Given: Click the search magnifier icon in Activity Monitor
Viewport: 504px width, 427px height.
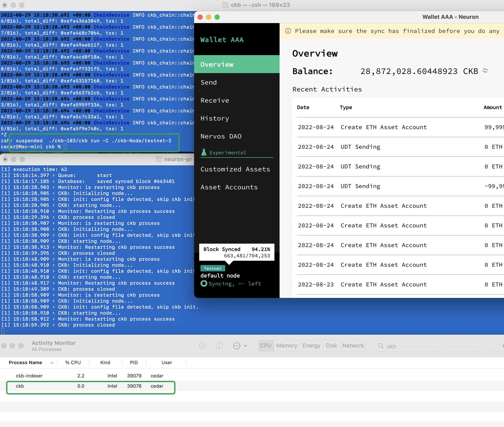Looking at the screenshot, I should (381, 346).
